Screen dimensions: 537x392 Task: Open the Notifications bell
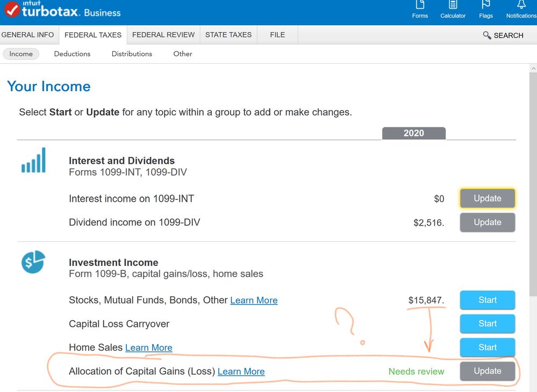pos(521,6)
